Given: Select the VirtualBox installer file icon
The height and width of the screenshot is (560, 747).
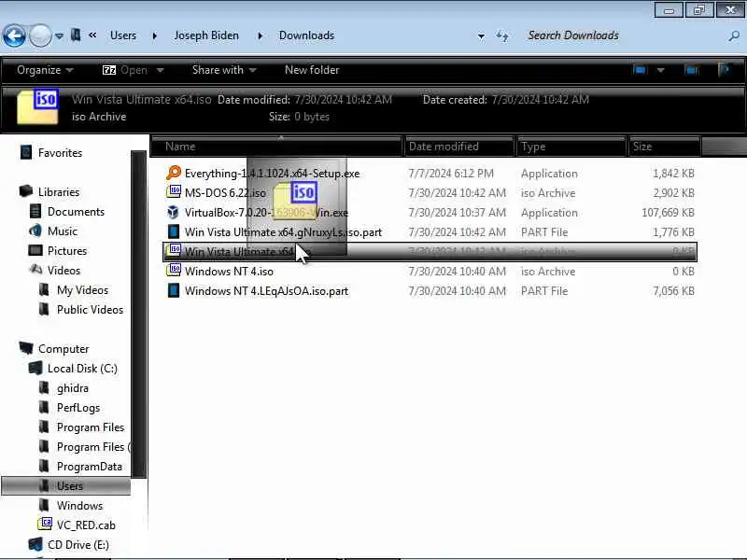Looking at the screenshot, I should [174, 212].
